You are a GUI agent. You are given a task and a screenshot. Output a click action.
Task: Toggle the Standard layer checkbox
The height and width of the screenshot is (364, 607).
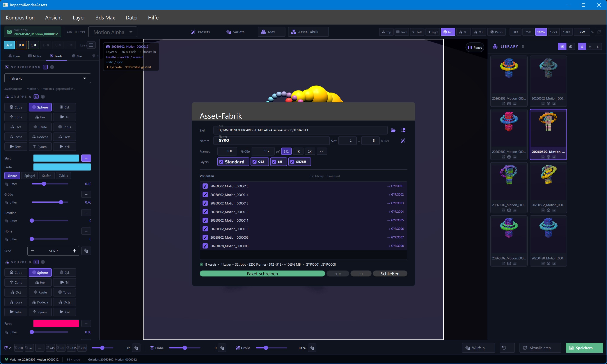point(233,162)
